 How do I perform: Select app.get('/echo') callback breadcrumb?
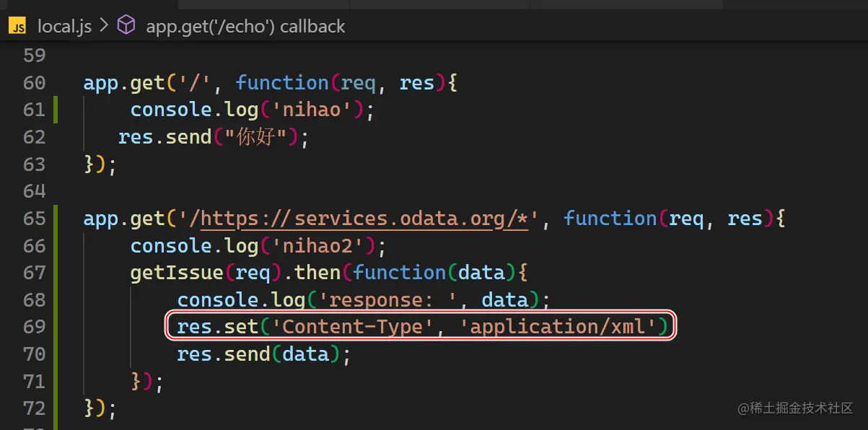[245, 27]
